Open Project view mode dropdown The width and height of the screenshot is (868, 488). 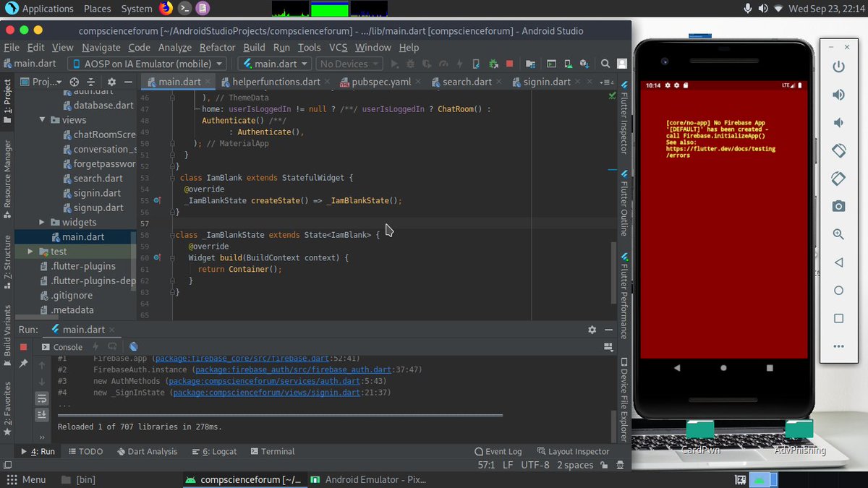[x=42, y=82]
